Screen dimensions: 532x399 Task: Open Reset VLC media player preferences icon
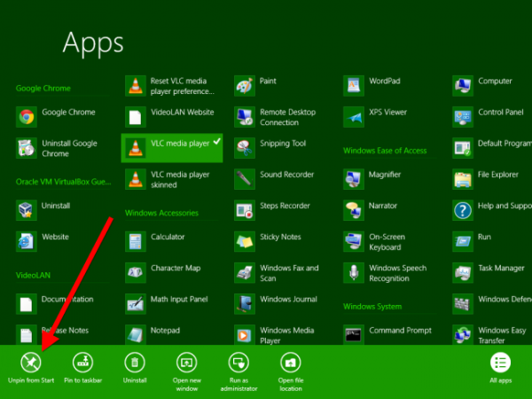(x=136, y=86)
